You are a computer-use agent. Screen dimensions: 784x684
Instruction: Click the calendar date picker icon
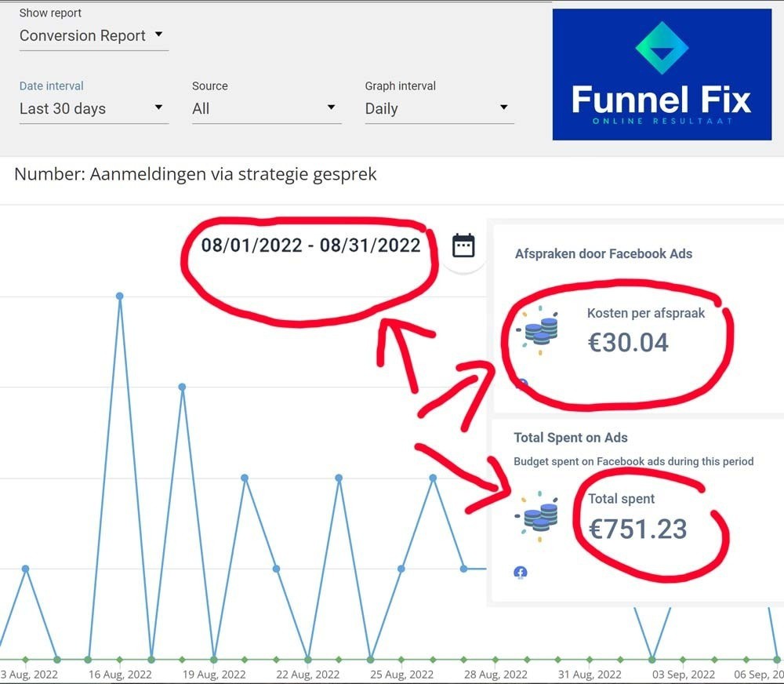coord(463,246)
